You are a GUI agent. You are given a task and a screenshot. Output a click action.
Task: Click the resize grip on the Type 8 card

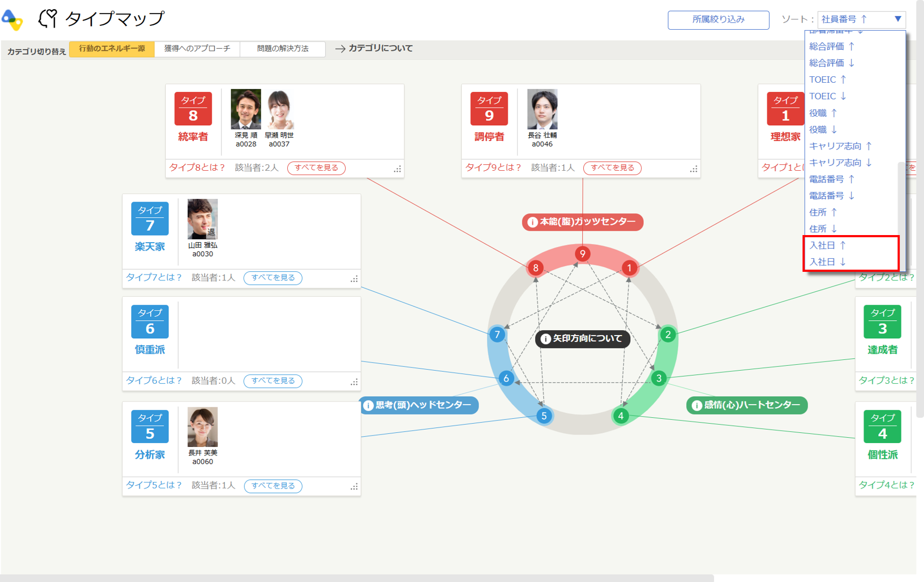(397, 169)
